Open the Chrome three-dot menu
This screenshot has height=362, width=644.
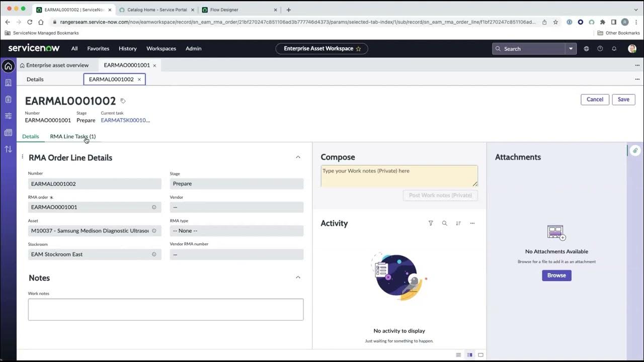pos(635,22)
